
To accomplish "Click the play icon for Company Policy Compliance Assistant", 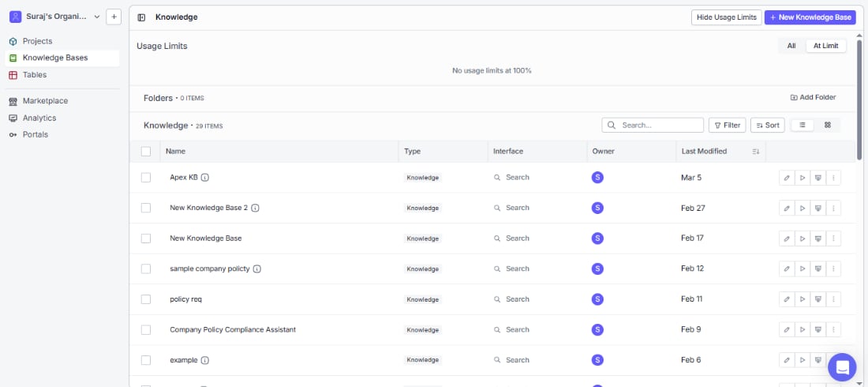I will click(803, 329).
